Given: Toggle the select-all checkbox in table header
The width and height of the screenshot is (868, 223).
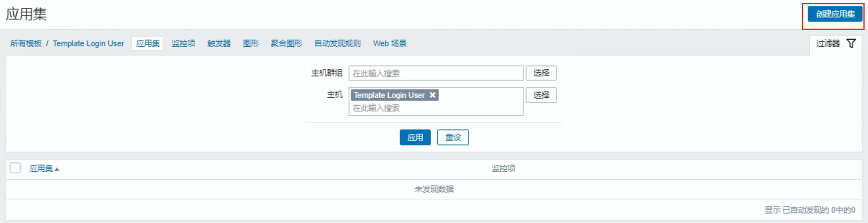Looking at the screenshot, I should (15, 168).
